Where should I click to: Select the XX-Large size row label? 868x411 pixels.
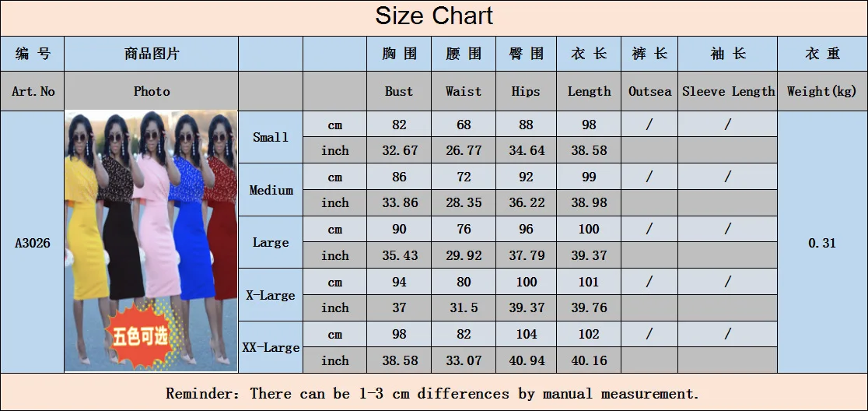271,347
